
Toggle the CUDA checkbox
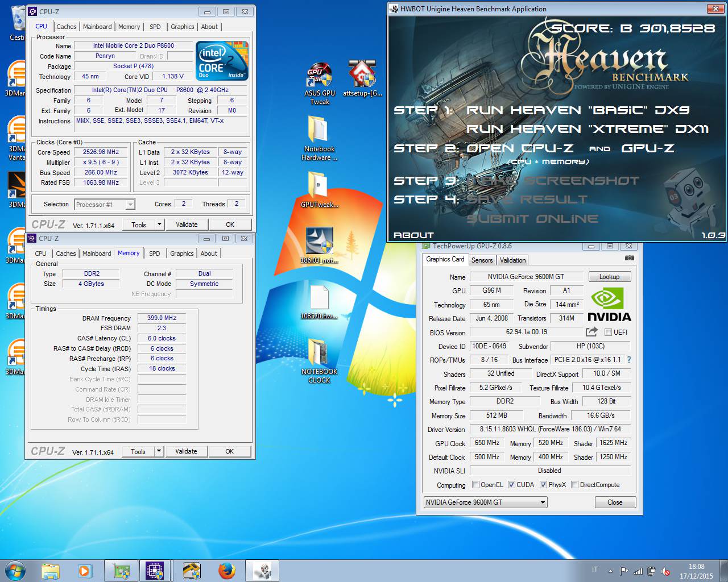click(x=512, y=485)
